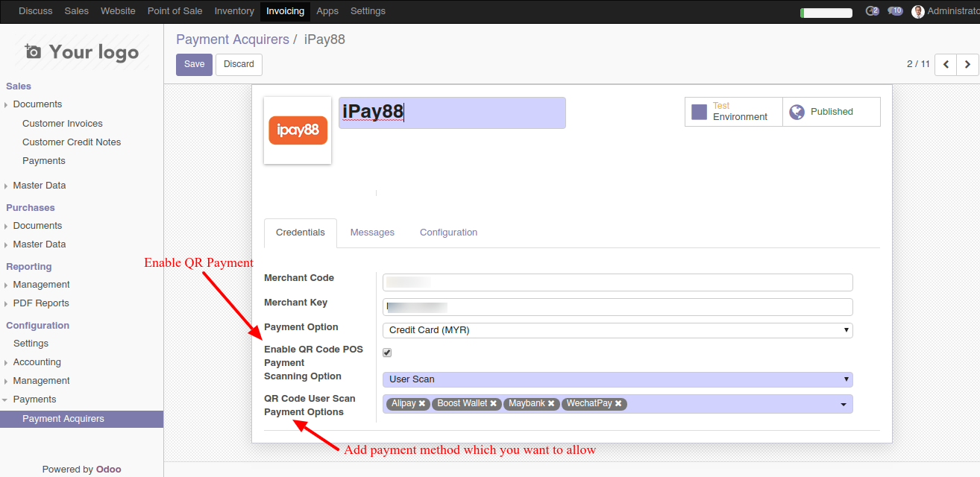
Task: Go to Payment Acquirers breadcrumb
Action: point(233,40)
